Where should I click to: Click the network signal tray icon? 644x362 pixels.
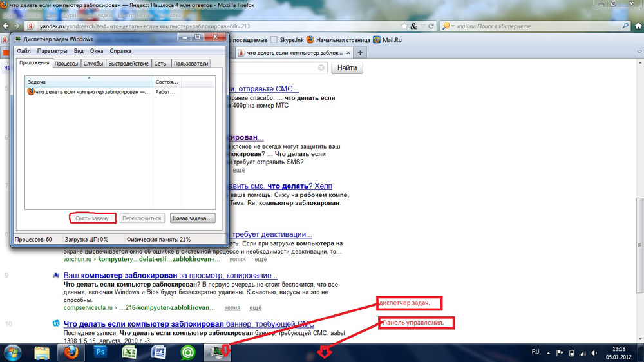[x=582, y=353]
